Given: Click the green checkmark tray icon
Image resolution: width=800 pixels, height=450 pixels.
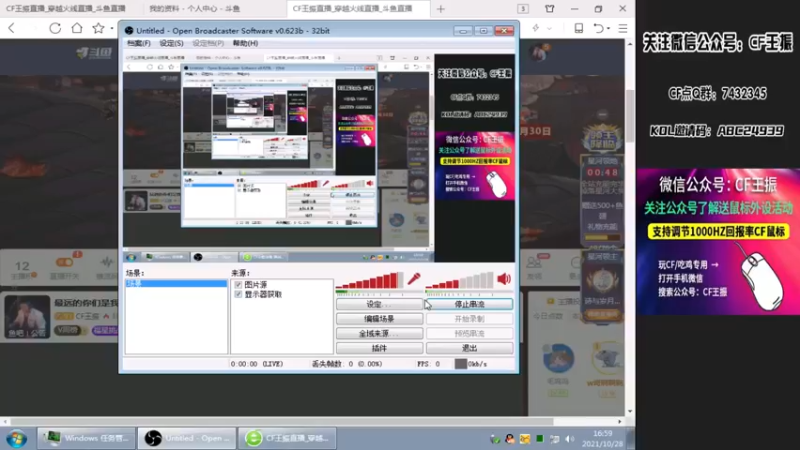Looking at the screenshot, I should (x=494, y=439).
